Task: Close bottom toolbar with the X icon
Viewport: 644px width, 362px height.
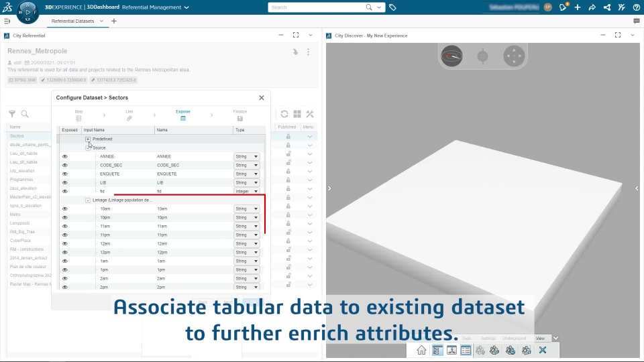Action: tap(543, 350)
